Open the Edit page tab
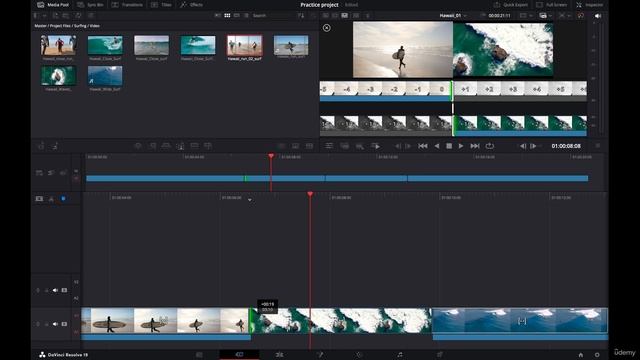 coord(279,355)
